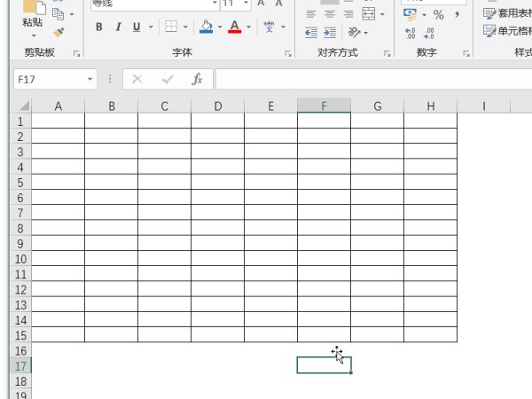The image size is (532, 399).
Task: Select row 8 header
Action: click(x=20, y=229)
